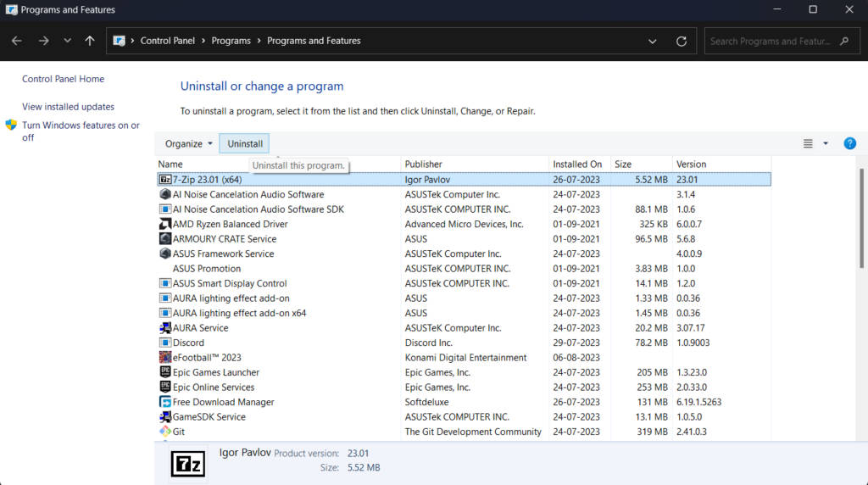Open View installed updates link
Viewport: 868px width, 485px height.
click(x=68, y=107)
